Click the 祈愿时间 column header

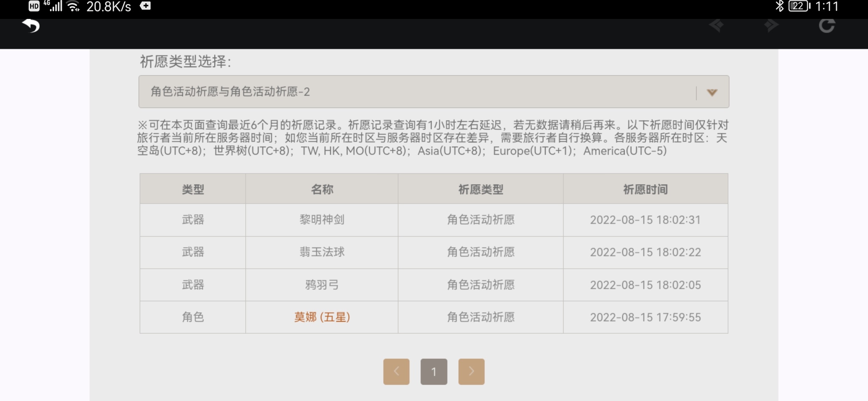click(645, 189)
